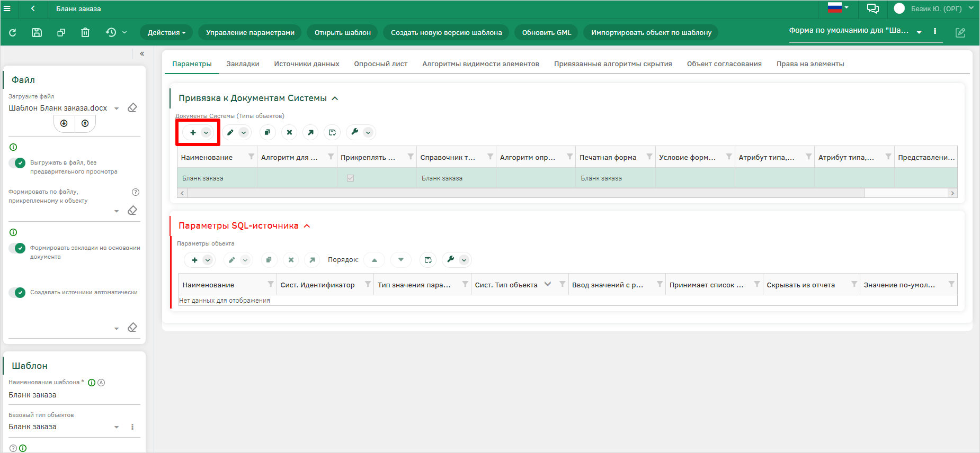Open the Действия dropdown menu
The height and width of the screenshot is (453, 980).
[x=167, y=33]
